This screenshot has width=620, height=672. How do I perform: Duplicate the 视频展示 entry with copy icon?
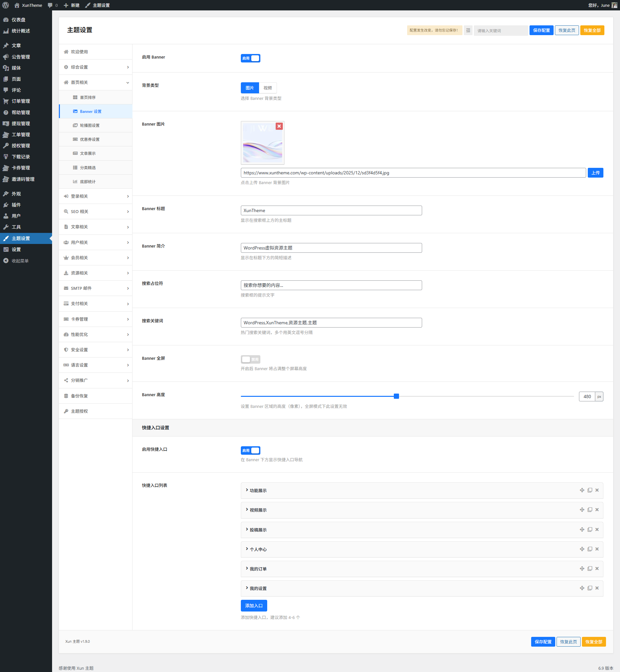(589, 510)
